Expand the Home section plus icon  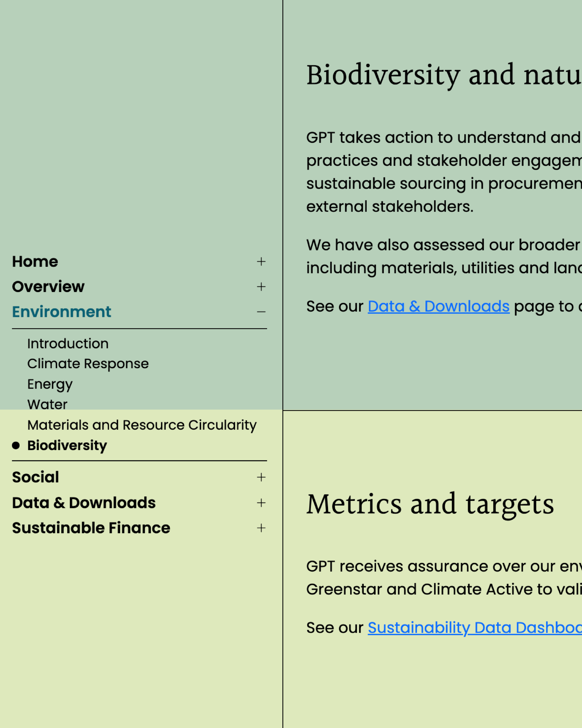pos(261,262)
